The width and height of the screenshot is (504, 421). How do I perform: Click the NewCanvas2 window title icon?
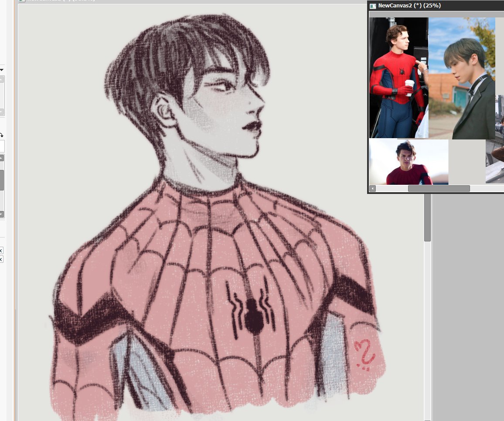tap(373, 6)
